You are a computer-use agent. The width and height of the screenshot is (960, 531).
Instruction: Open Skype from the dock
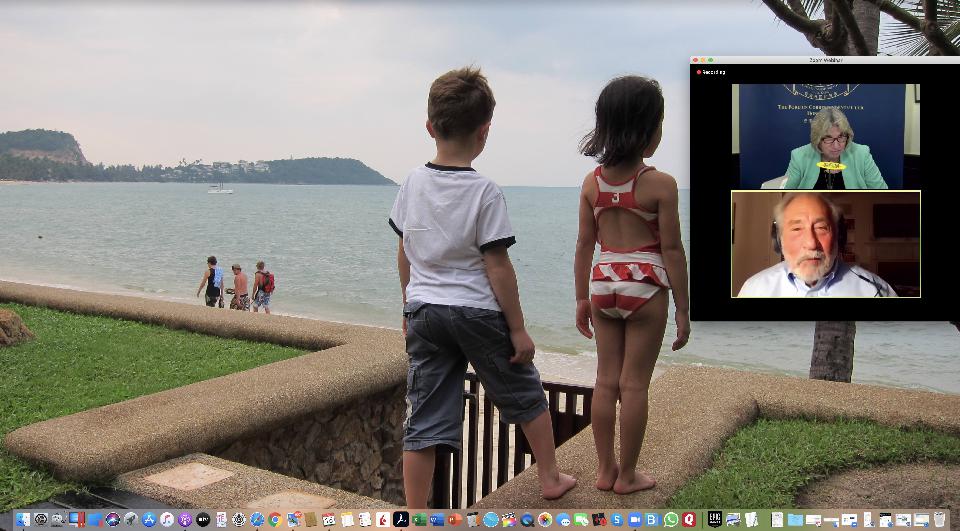tap(617, 519)
